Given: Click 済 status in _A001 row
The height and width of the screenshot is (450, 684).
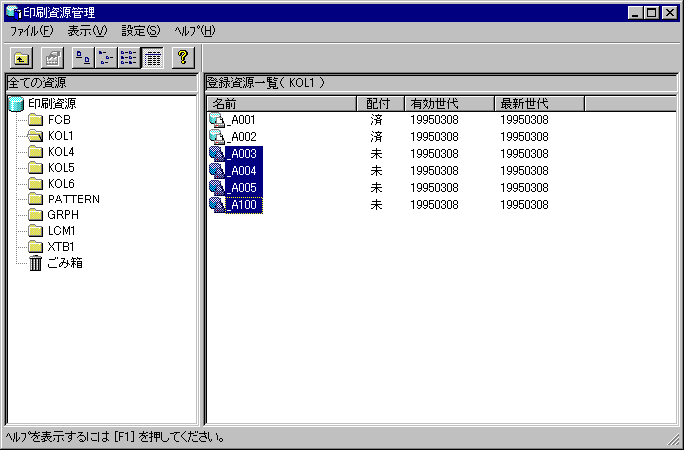Looking at the screenshot, I should (376, 120).
